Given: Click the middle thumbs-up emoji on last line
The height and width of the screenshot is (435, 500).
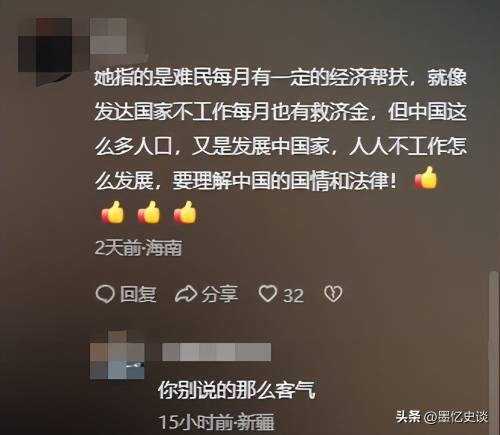Looking at the screenshot, I should [149, 212].
